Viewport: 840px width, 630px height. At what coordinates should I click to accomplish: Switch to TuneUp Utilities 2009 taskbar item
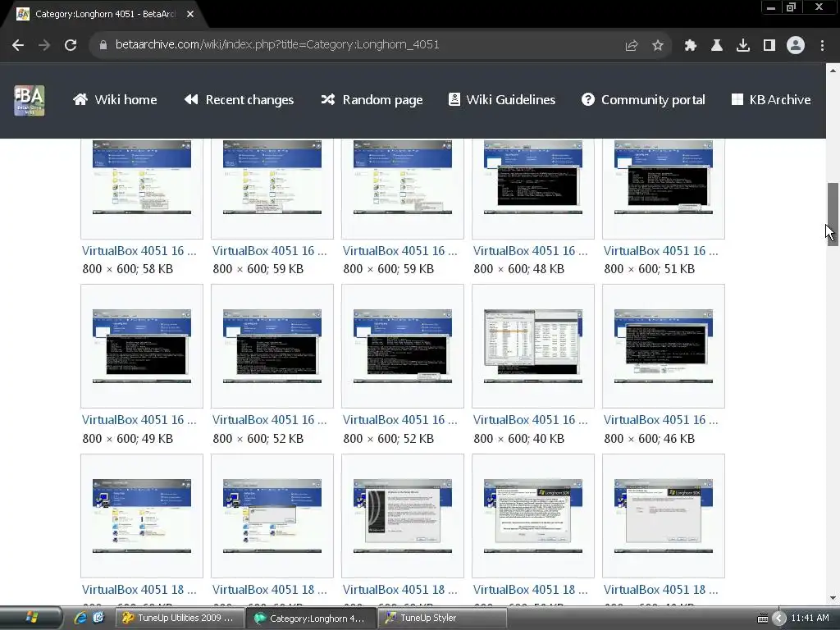[x=180, y=618]
